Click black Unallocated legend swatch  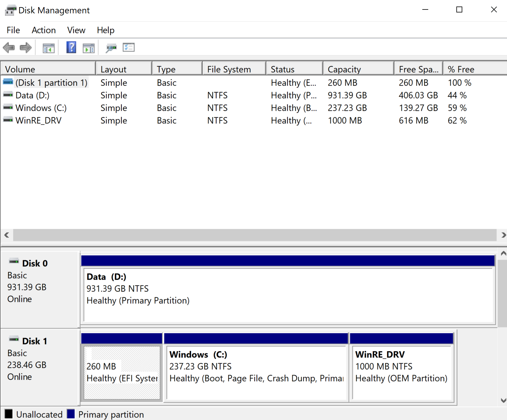click(x=9, y=414)
